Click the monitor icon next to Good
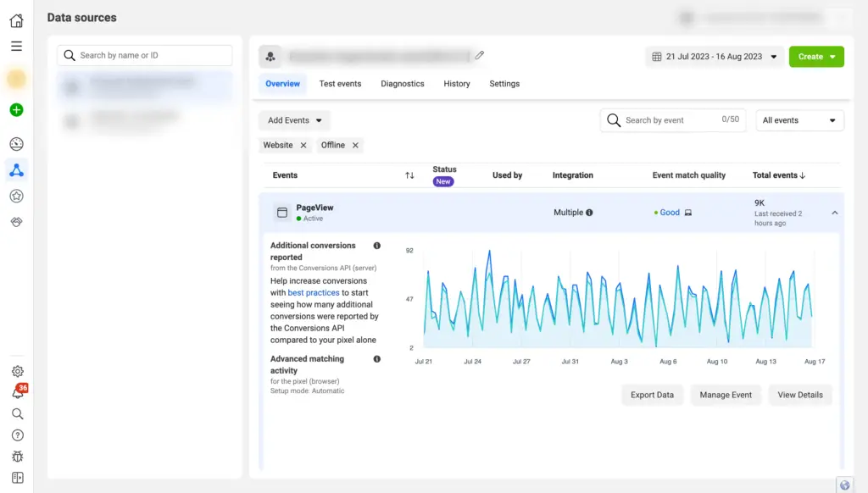 coord(688,213)
